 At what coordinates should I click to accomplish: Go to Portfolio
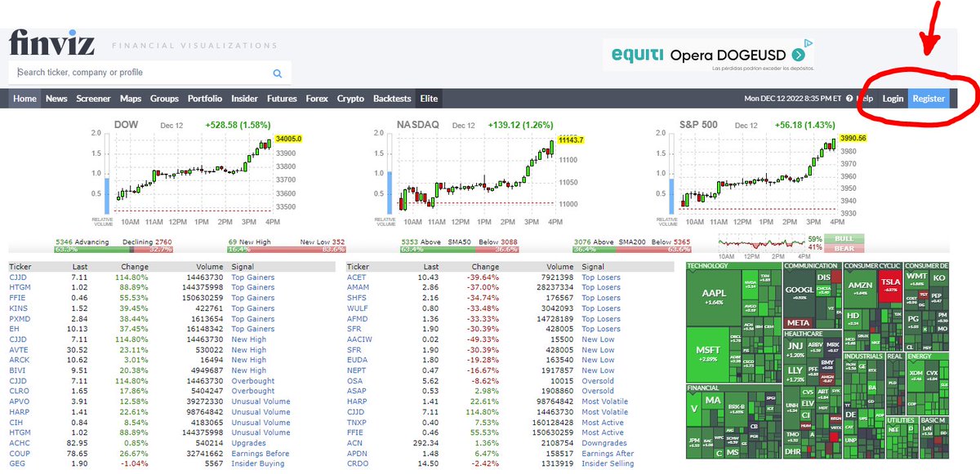(x=205, y=99)
